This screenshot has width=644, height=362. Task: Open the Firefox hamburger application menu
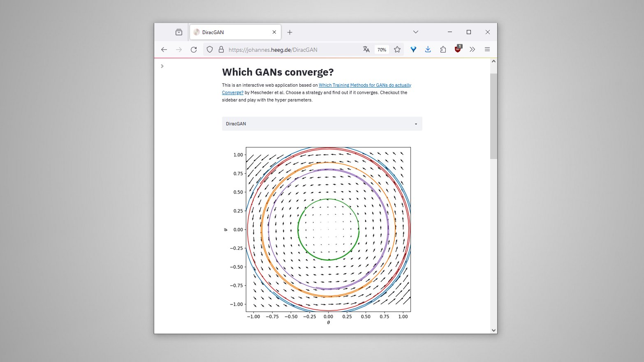coord(487,50)
